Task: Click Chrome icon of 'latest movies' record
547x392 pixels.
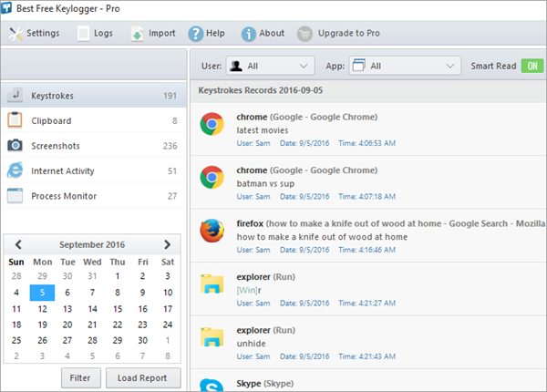Action: (212, 124)
